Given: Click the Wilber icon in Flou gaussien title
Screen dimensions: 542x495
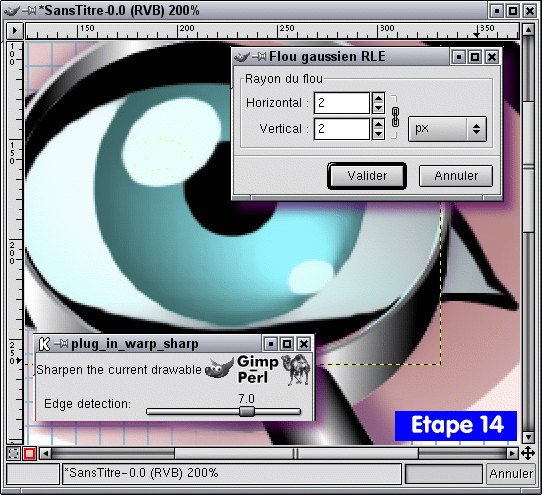Looking at the screenshot, I should tap(242, 57).
